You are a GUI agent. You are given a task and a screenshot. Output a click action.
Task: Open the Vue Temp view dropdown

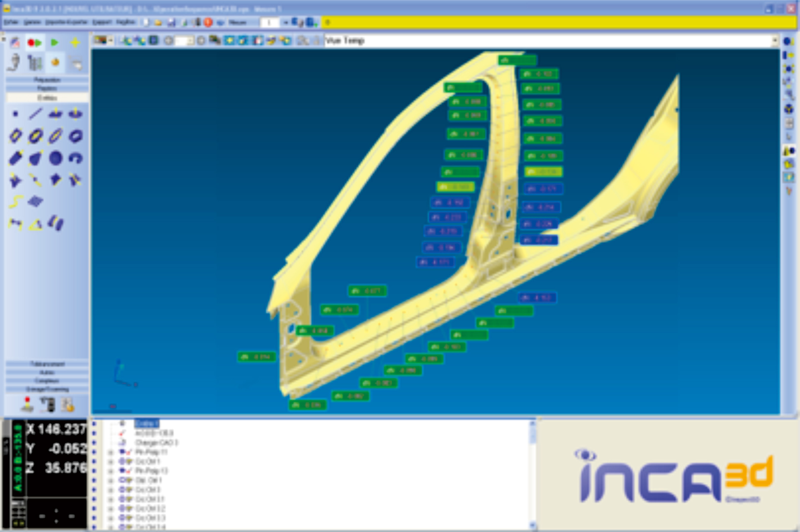(774, 41)
